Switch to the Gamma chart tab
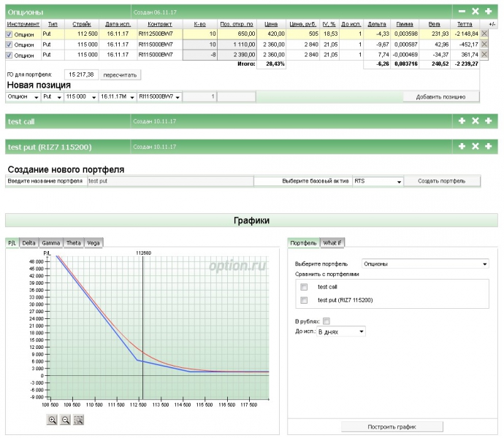 pyautogui.click(x=51, y=242)
